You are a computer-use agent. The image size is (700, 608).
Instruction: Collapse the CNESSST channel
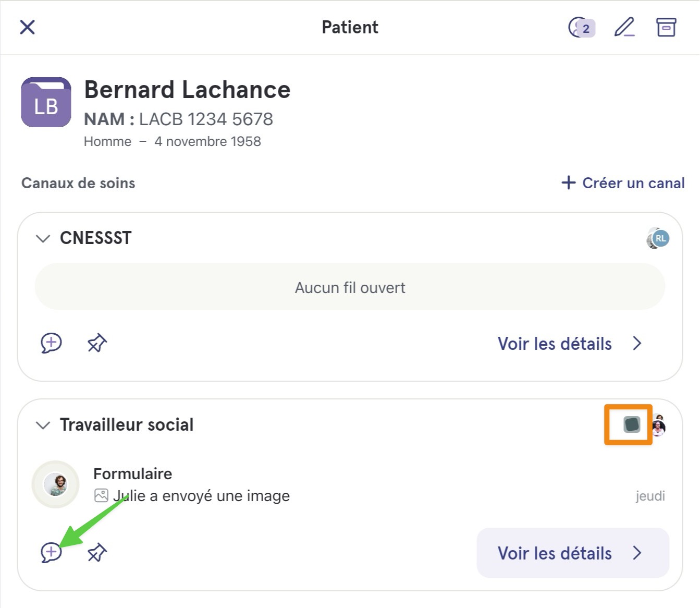(43, 238)
